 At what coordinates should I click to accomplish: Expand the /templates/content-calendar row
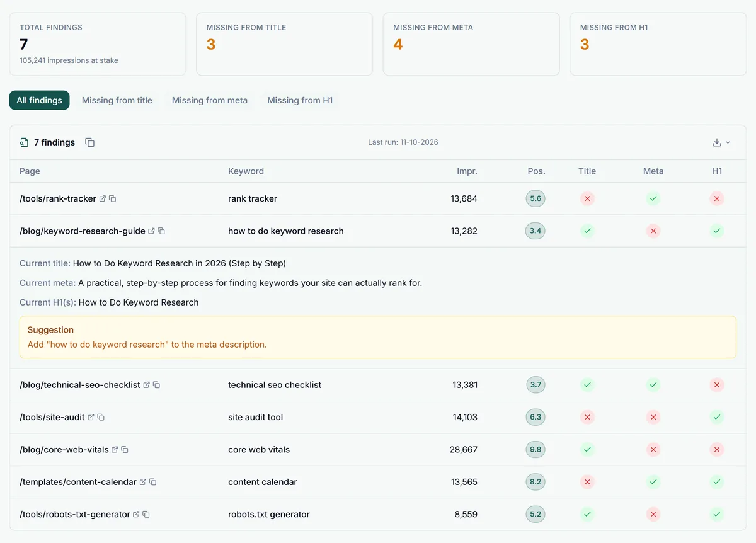click(378, 482)
